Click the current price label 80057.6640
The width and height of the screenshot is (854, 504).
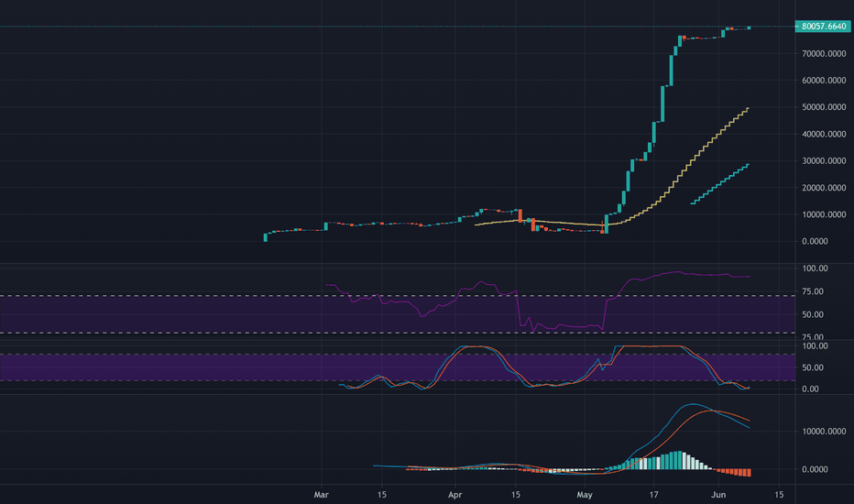coord(823,27)
